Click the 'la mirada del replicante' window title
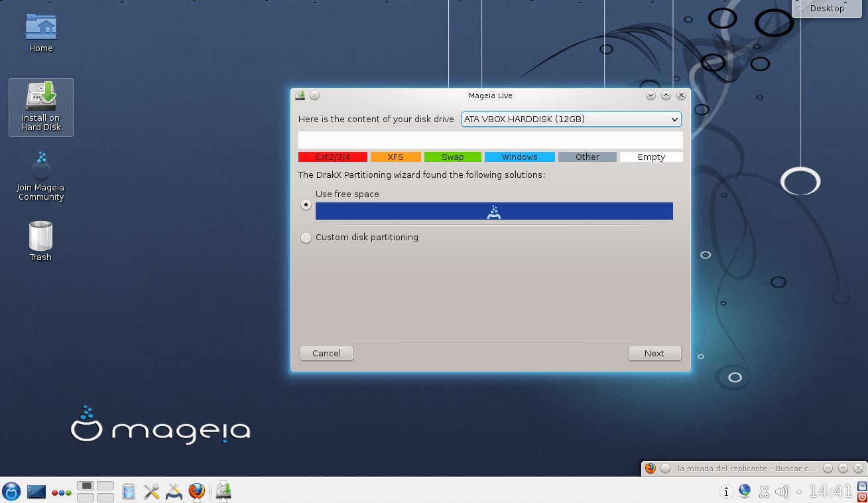The height and width of the screenshot is (503, 868). coord(747,468)
